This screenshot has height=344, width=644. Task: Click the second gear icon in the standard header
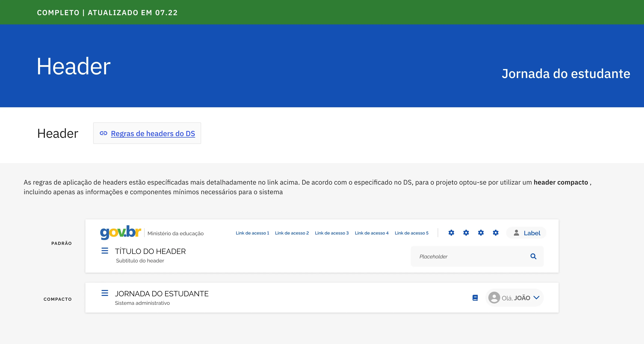pyautogui.click(x=466, y=233)
